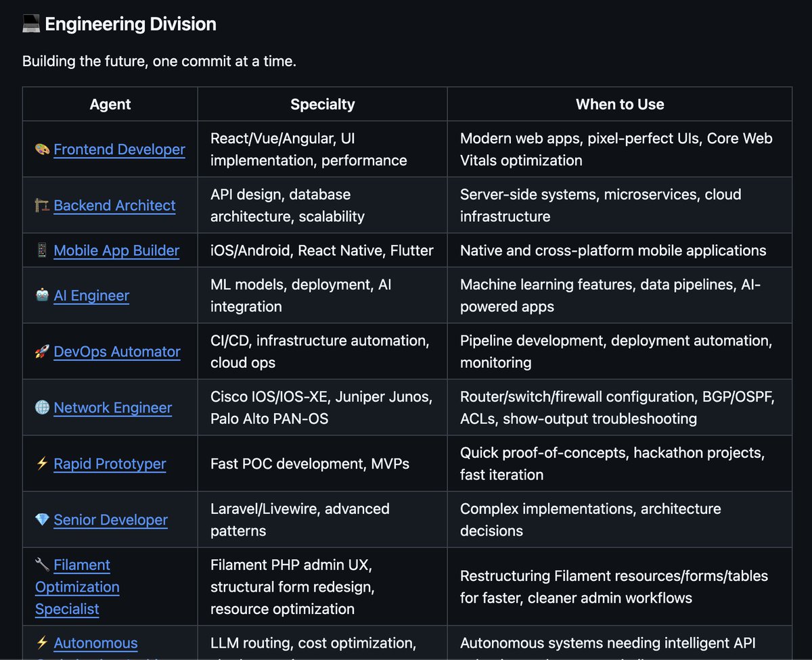
Task: Click the palette emoji beside Frontend Developer
Action: [42, 149]
